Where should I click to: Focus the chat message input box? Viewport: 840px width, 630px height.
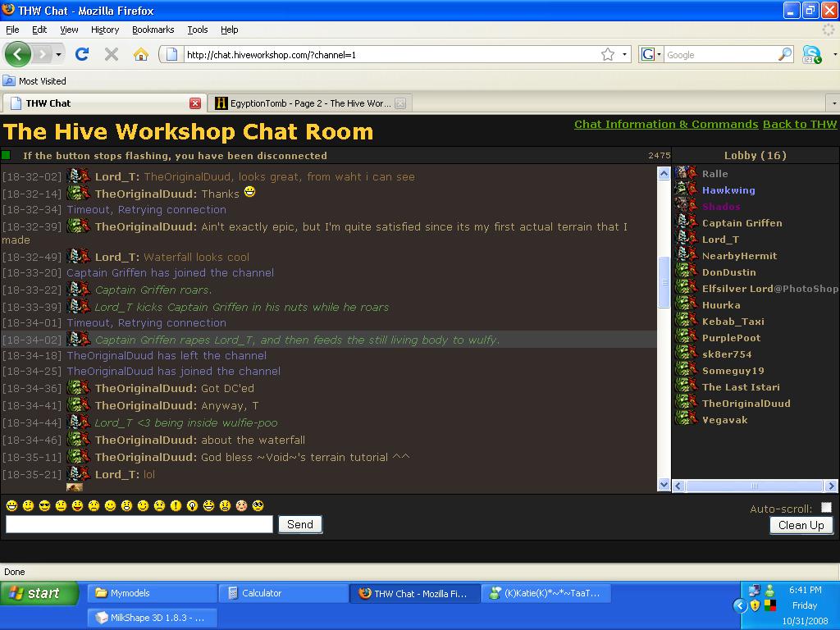pos(139,524)
